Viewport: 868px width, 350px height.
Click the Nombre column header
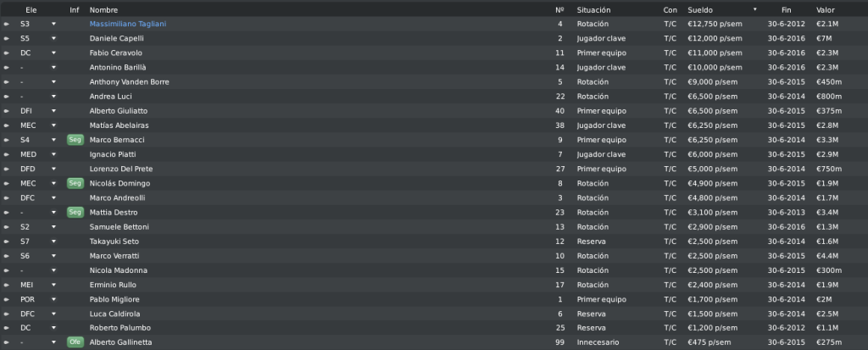[x=103, y=10]
